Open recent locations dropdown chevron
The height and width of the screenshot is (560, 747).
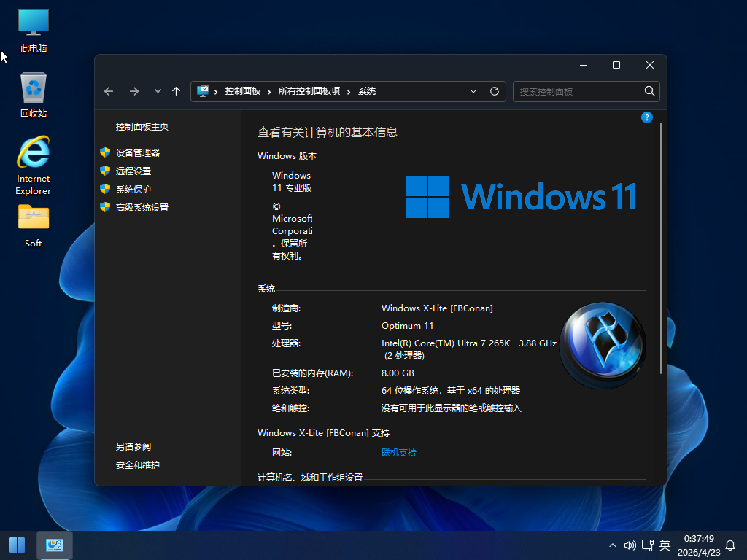[x=158, y=91]
